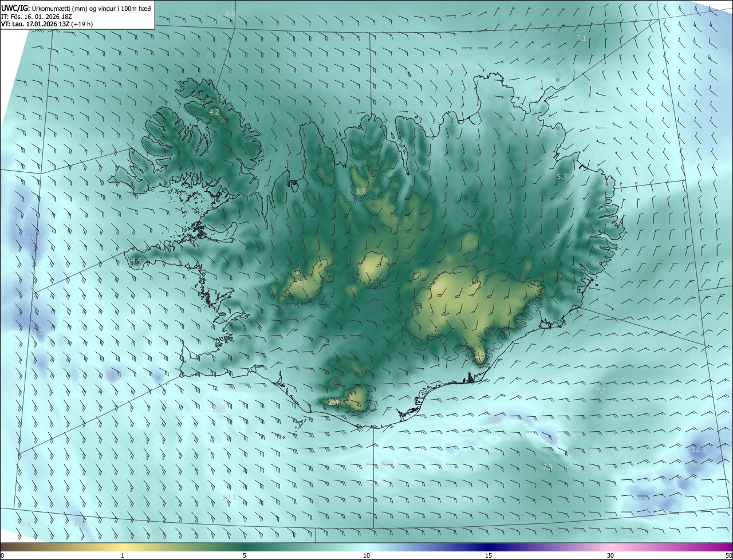Select the 10.1 value label on the map

click(229, 497)
